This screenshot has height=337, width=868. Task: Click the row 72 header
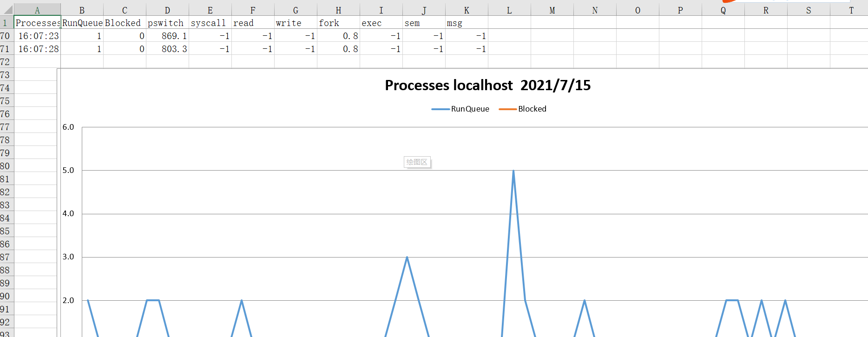(6, 62)
